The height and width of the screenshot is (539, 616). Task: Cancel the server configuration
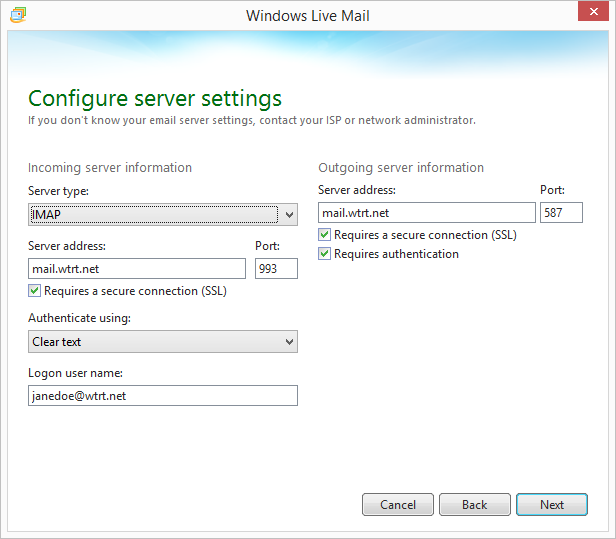tap(397, 505)
